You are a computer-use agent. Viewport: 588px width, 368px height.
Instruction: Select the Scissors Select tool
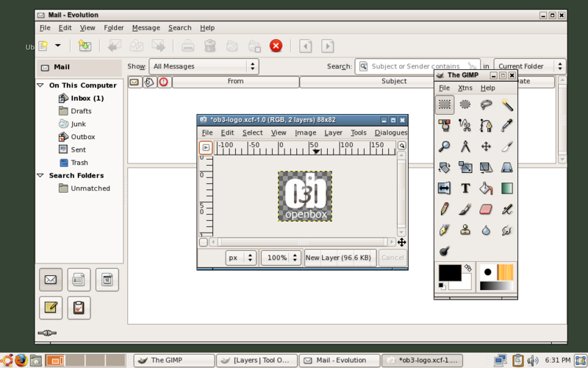(x=465, y=125)
